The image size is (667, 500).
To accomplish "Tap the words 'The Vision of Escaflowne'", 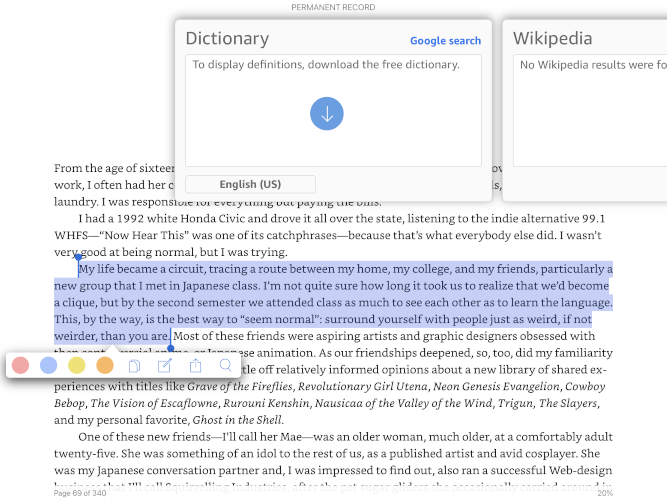I will [x=154, y=403].
